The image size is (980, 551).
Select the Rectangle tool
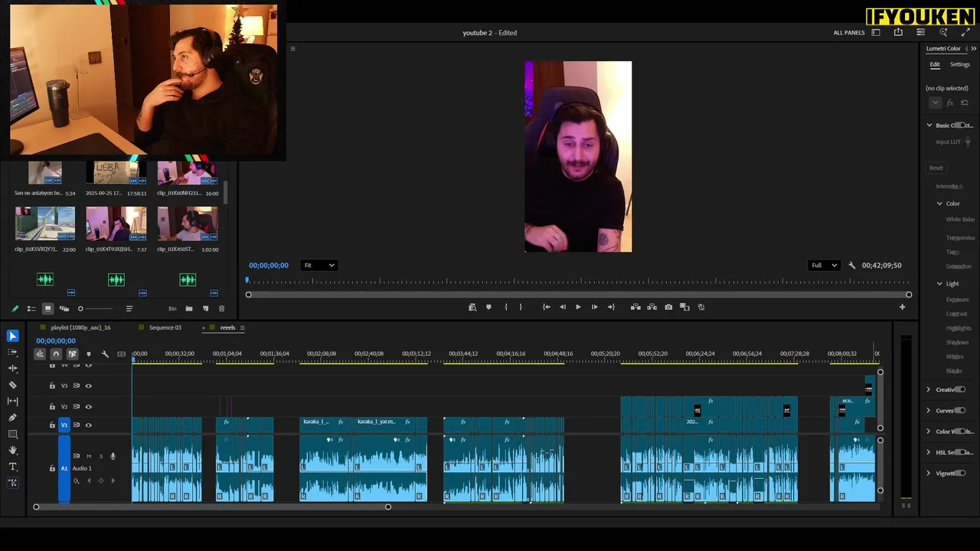point(12,434)
